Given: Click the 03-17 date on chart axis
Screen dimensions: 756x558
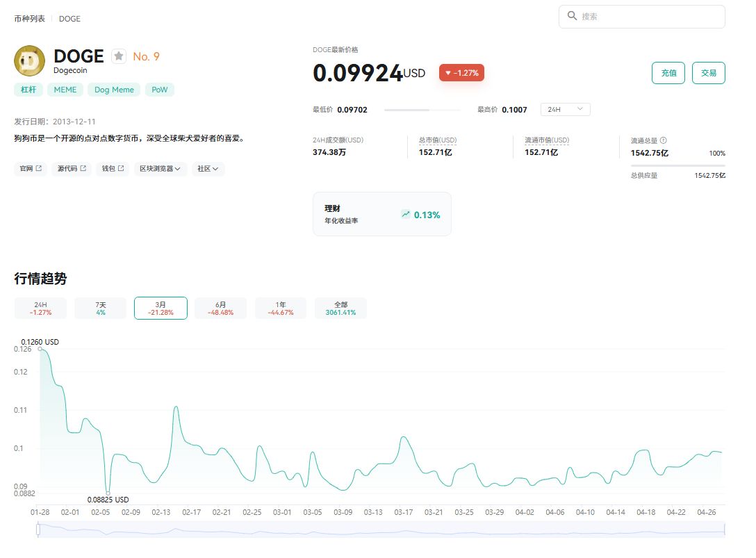Looking at the screenshot, I should click(404, 512).
